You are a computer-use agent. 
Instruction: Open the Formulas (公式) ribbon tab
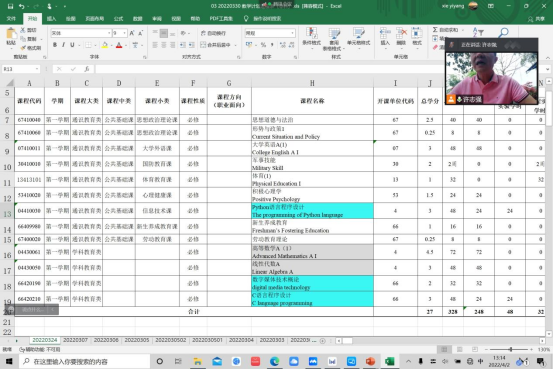coord(118,19)
